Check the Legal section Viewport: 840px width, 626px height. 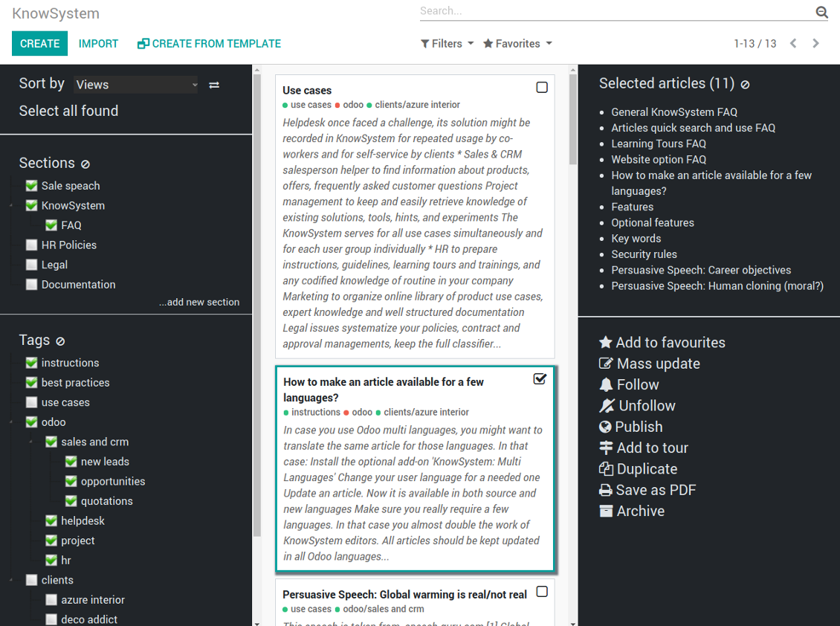(x=32, y=265)
